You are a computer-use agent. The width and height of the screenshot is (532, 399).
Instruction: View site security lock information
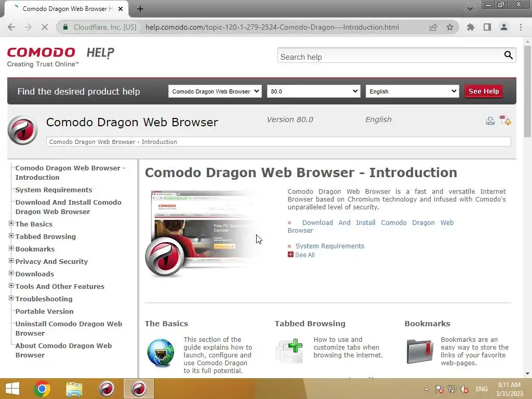click(x=65, y=27)
